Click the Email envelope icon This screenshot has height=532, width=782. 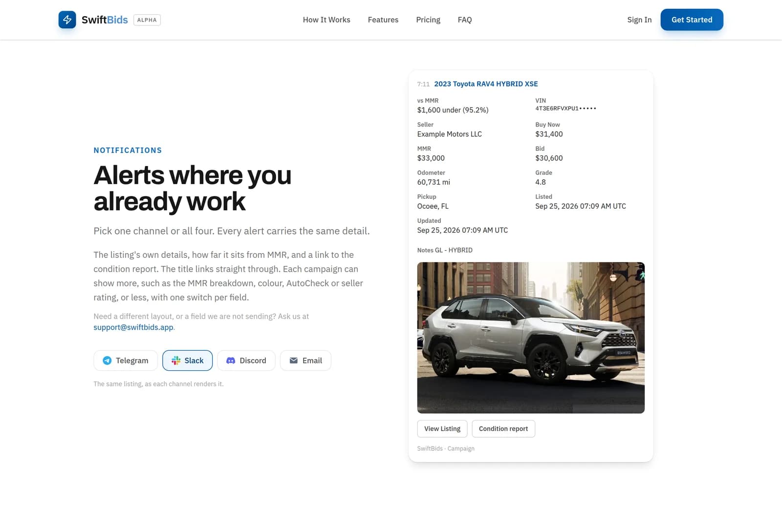click(294, 361)
